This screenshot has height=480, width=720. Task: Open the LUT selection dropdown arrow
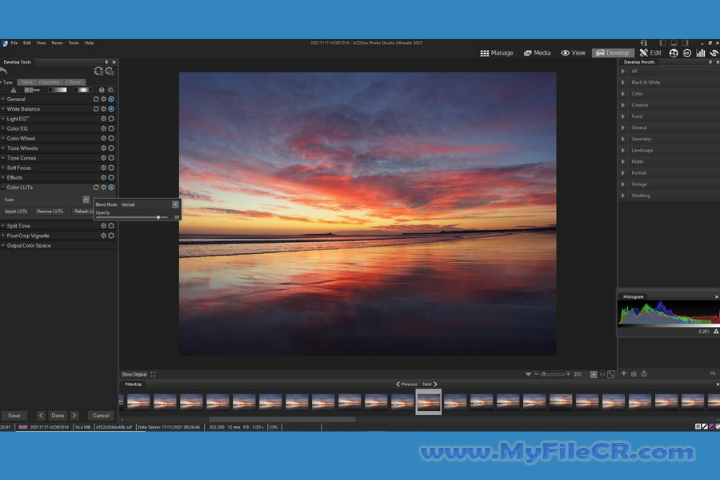pyautogui.click(x=86, y=199)
